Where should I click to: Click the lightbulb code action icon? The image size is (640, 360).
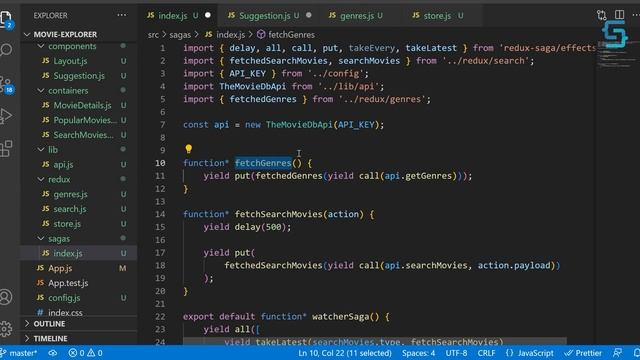click(188, 149)
